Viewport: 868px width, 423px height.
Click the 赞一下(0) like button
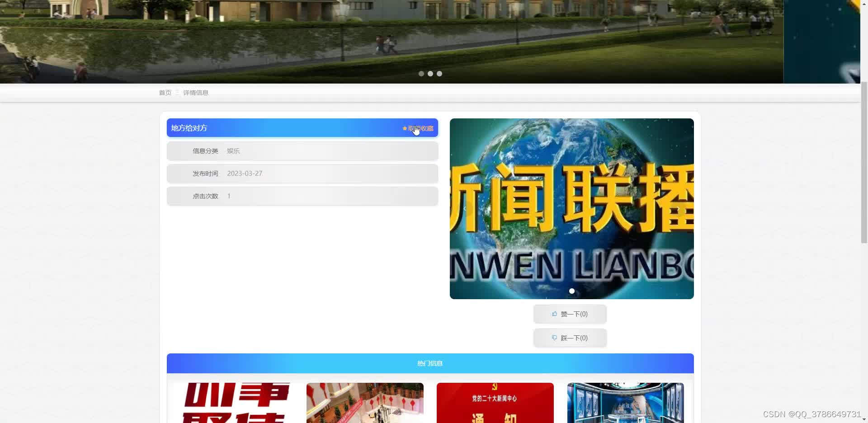(570, 314)
